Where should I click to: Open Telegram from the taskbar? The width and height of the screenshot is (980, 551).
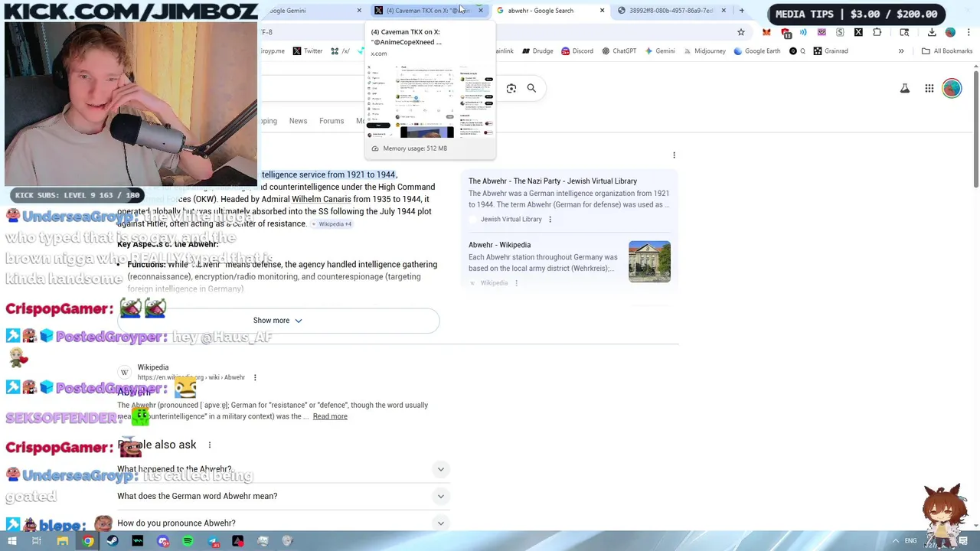pyautogui.click(x=214, y=541)
